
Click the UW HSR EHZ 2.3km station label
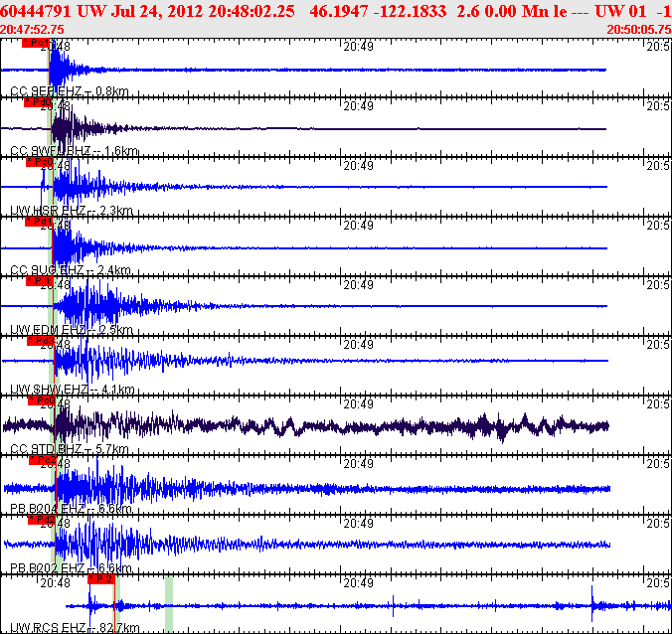coord(71,211)
